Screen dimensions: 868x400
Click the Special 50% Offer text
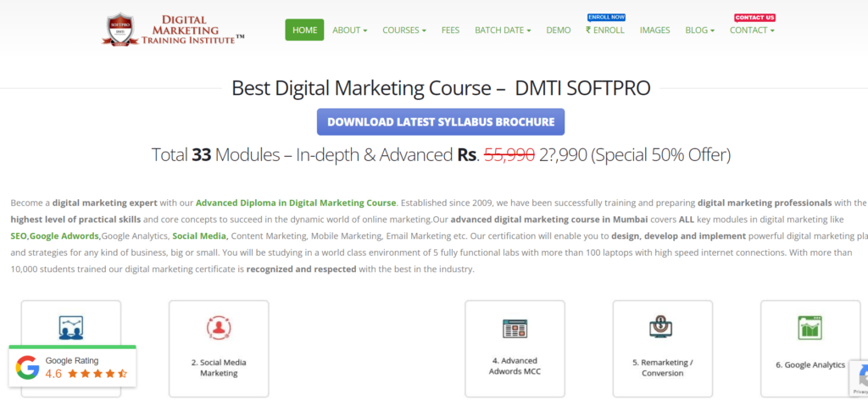point(661,155)
